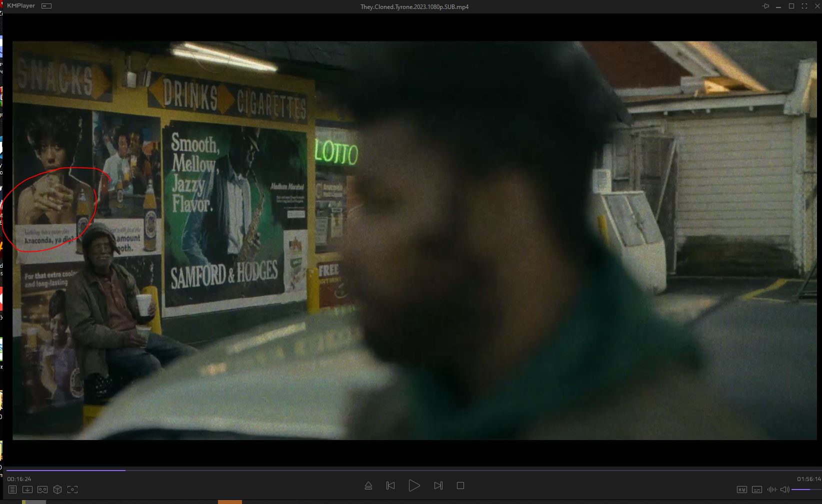Screen dimensions: 822x504
Task: Toggle HW hardware acceleration
Action: (741, 490)
